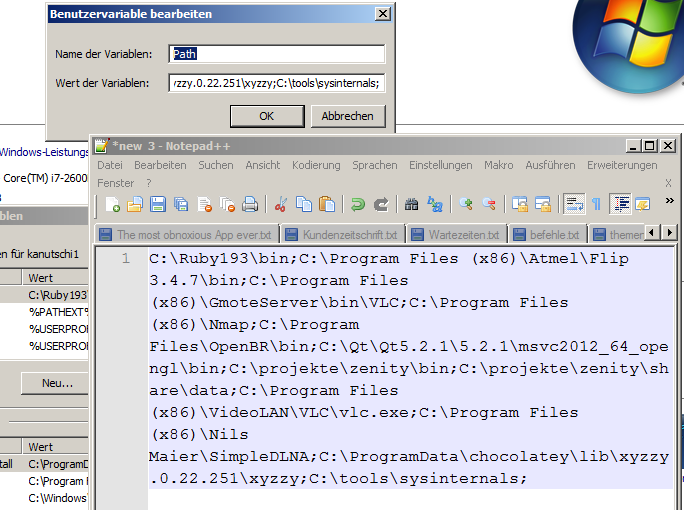Screen dimensions: 684x510
Task: Close document X below Erweiterungen menu
Action: (x=668, y=183)
